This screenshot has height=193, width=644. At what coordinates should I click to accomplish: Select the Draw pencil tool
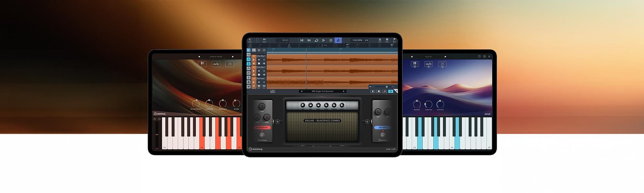point(289,45)
